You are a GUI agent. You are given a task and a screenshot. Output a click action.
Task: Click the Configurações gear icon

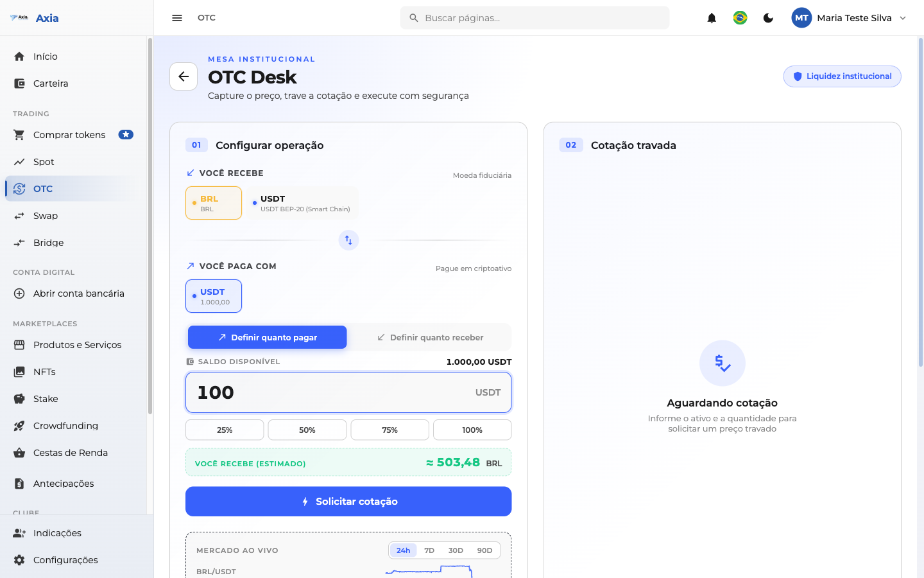click(x=19, y=560)
